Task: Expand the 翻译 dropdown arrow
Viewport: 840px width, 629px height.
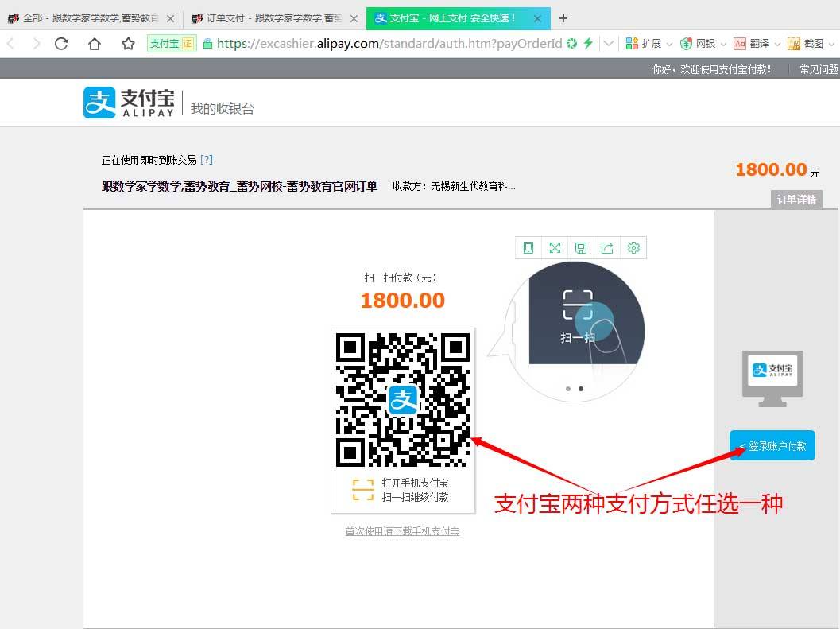Action: pos(777,44)
